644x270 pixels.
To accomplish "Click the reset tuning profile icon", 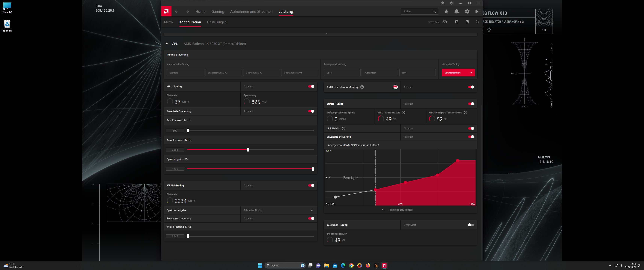I will click(478, 22).
